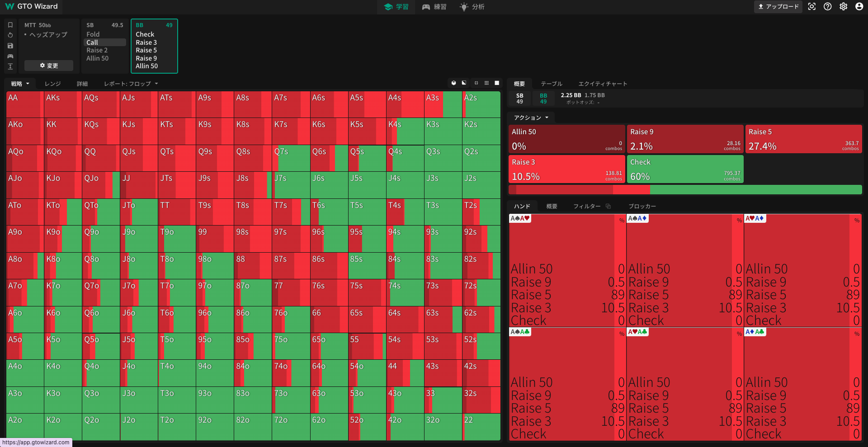Select the AKs cell in range grid

63,105
